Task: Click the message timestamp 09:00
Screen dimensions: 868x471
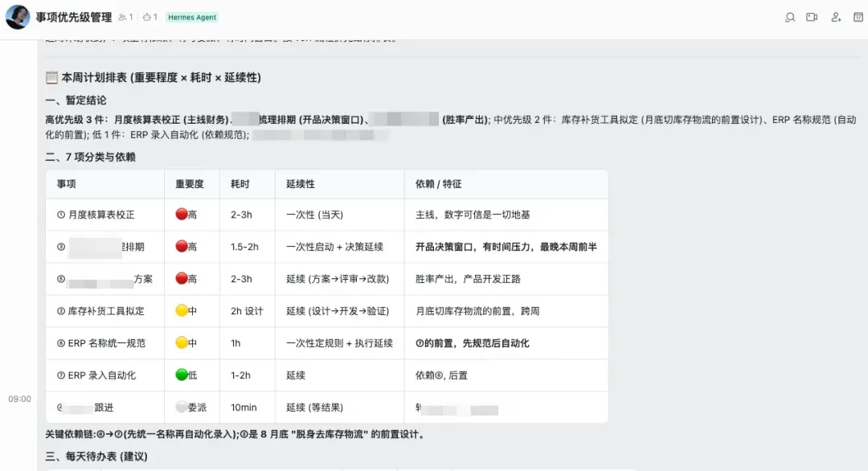Action: [19, 399]
